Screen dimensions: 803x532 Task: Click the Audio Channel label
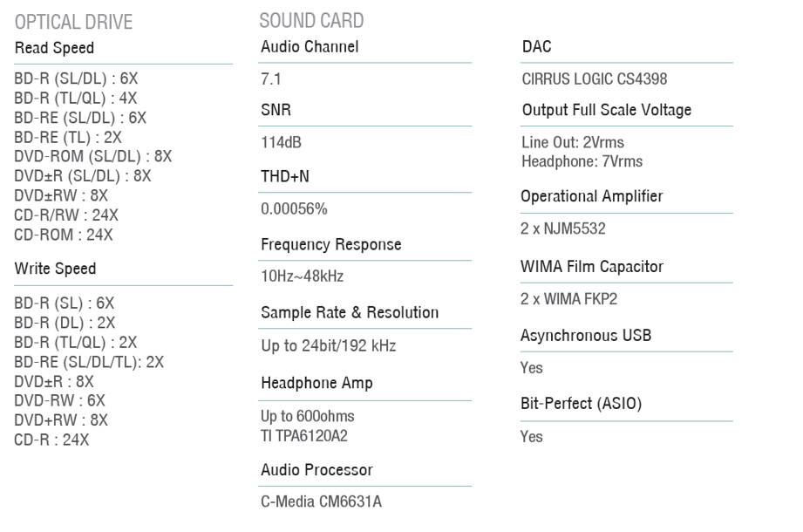pyautogui.click(x=310, y=46)
